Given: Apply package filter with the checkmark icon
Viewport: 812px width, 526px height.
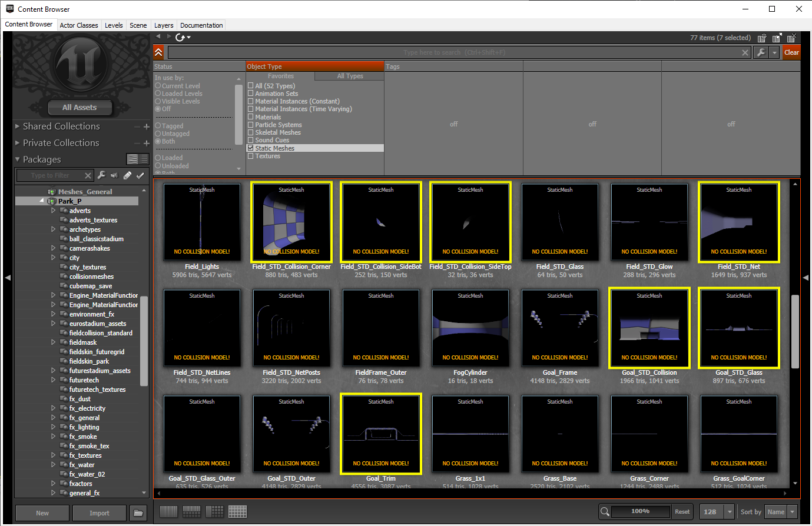Looking at the screenshot, I should coord(141,175).
